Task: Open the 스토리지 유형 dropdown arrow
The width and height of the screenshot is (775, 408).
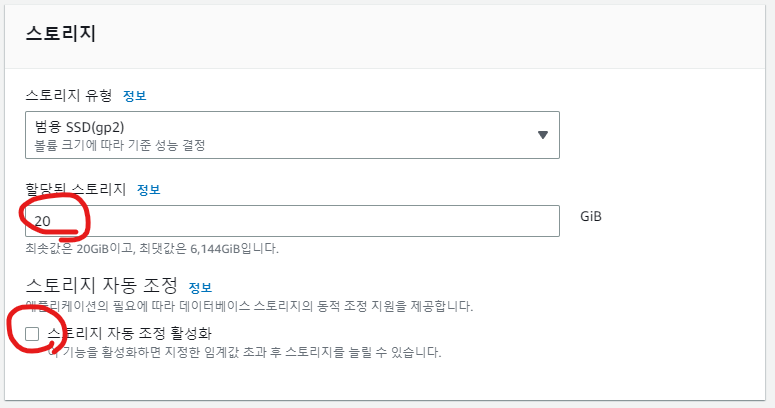Action: pyautogui.click(x=543, y=135)
